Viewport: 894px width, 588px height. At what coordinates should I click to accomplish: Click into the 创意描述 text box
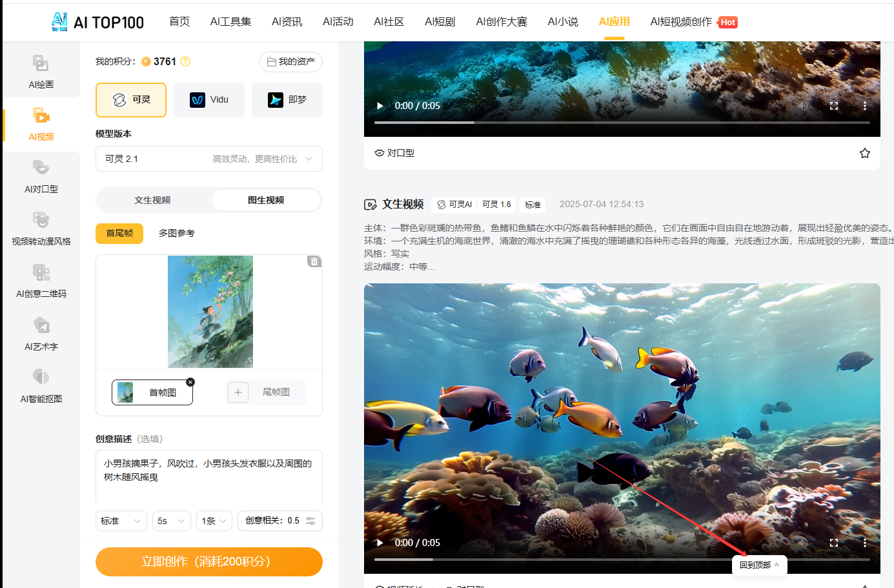click(209, 476)
